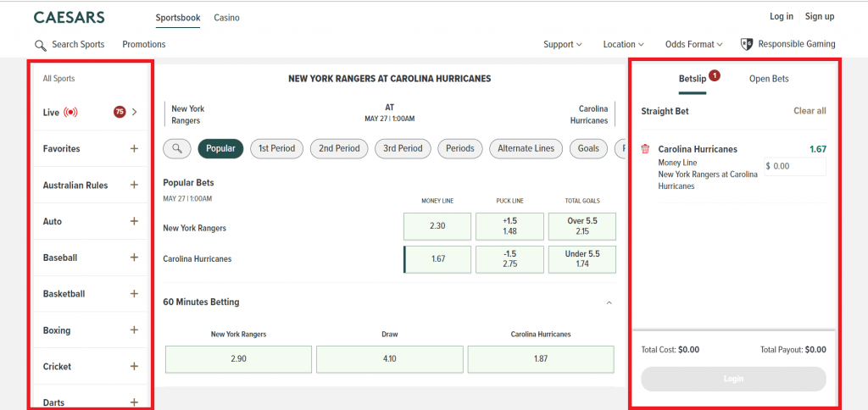Viewport: 868px width, 410px height.
Task: Expand Auto sport plus icon
Action: [134, 221]
